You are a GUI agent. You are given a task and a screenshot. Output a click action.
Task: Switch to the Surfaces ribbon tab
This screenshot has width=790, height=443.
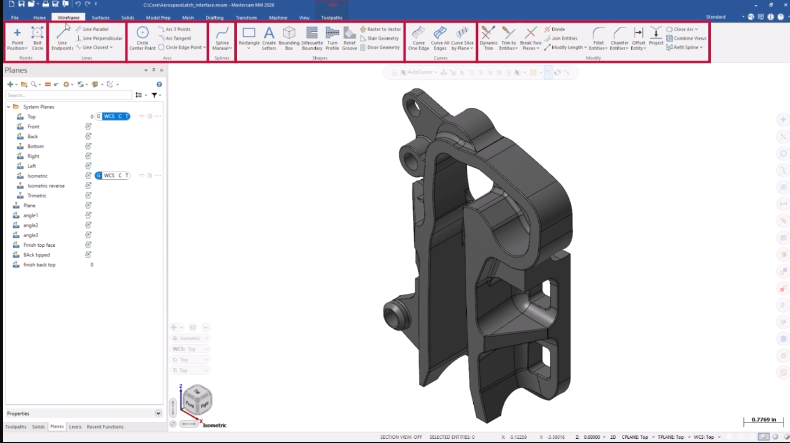pyautogui.click(x=100, y=18)
